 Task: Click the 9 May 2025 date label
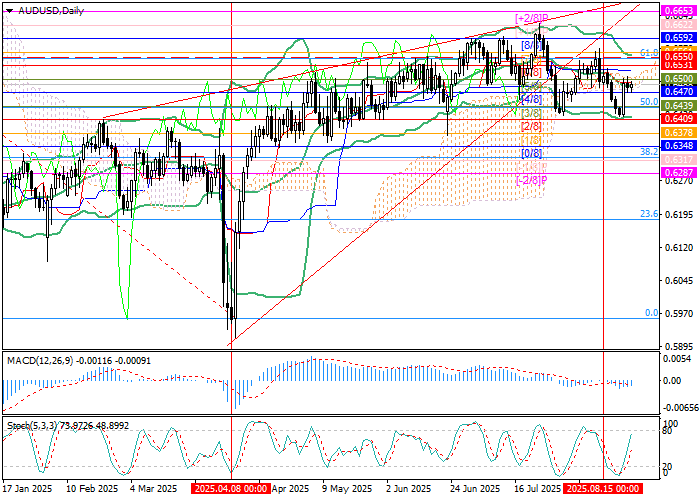(347, 488)
